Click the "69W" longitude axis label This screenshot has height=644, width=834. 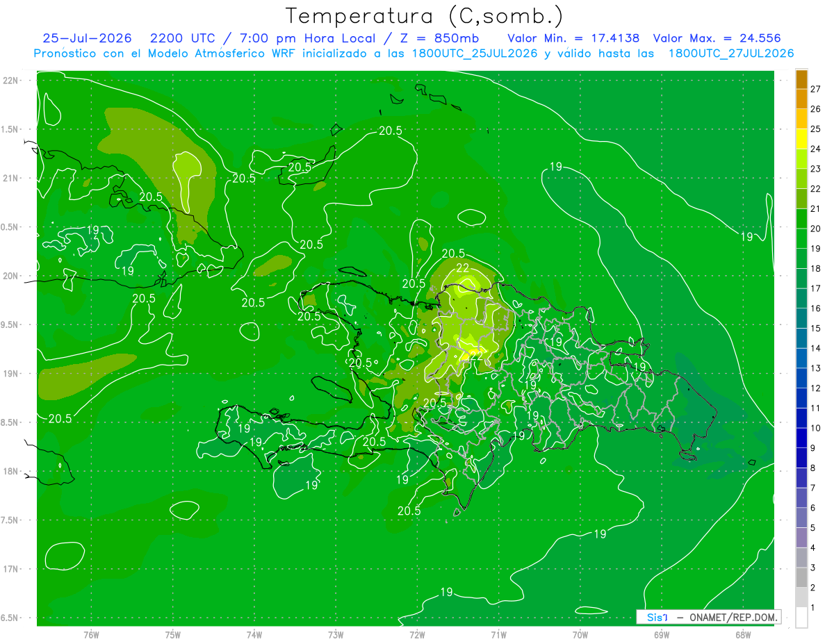pos(661,634)
